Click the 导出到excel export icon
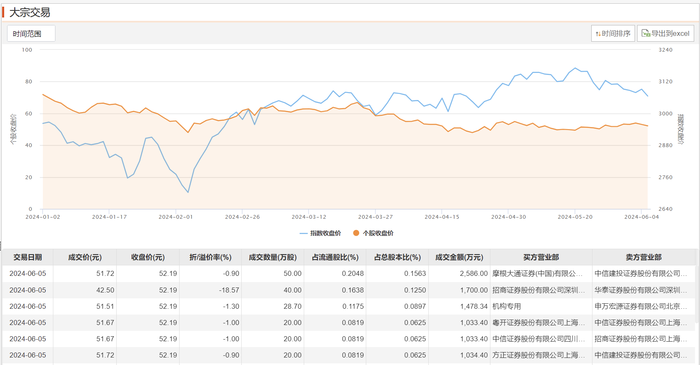This screenshot has height=365, width=700. point(665,33)
